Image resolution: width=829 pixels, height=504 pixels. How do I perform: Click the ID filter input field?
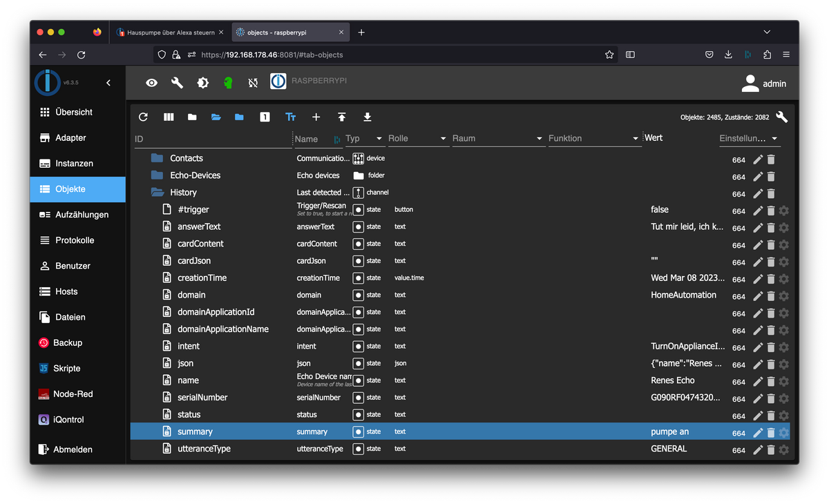[211, 139]
